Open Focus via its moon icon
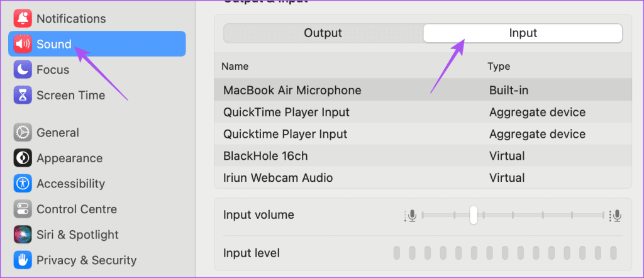Viewport: 644px width, 278px height. [23, 69]
